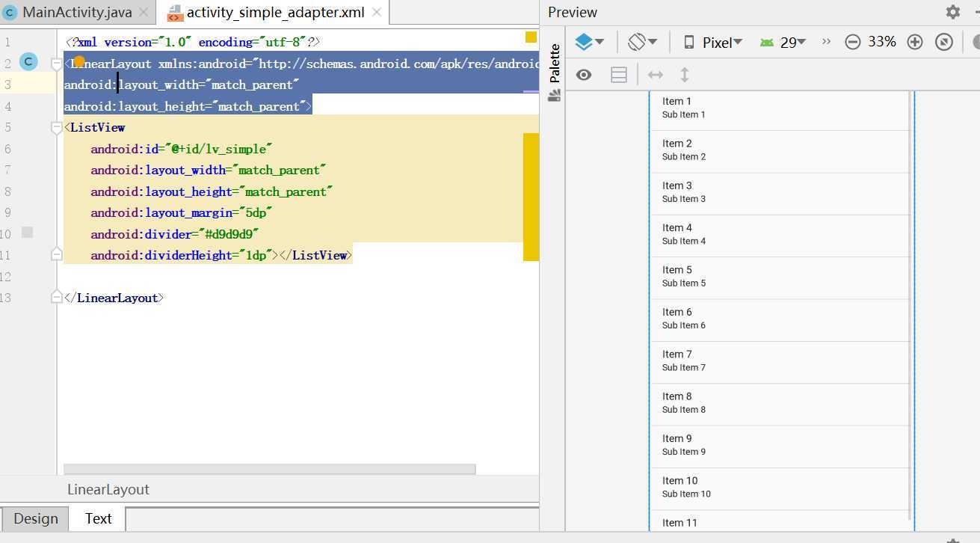Click the yellow inspection status indicator
Screen dimensions: 980x543
pos(531,37)
